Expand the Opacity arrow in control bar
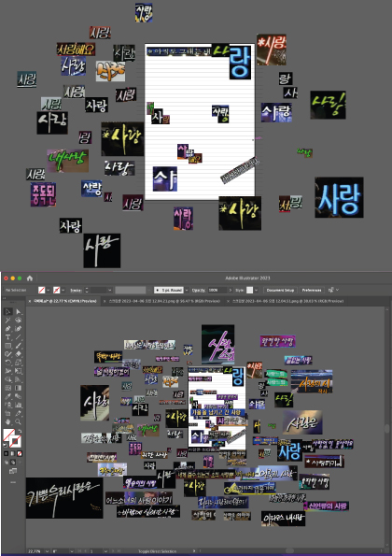Image resolution: width=392 pixels, height=556 pixels. click(231, 290)
